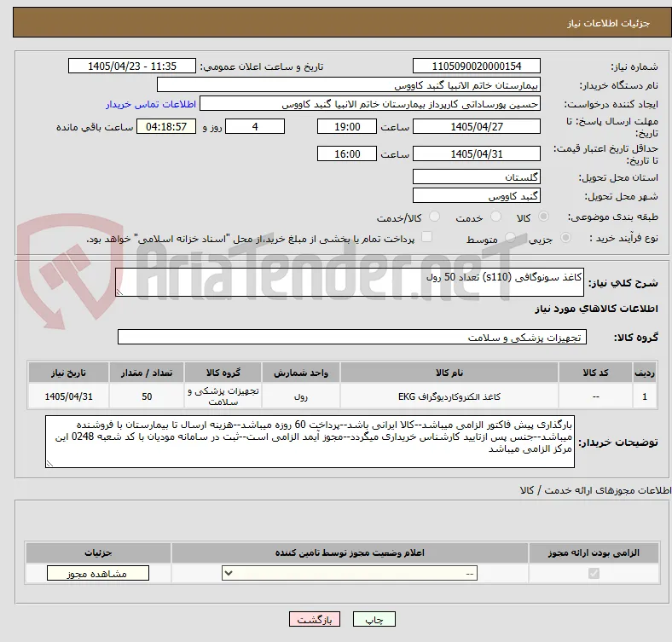This screenshot has height=642, width=672.
Task: Click the بازگشت back button
Action: (x=315, y=619)
